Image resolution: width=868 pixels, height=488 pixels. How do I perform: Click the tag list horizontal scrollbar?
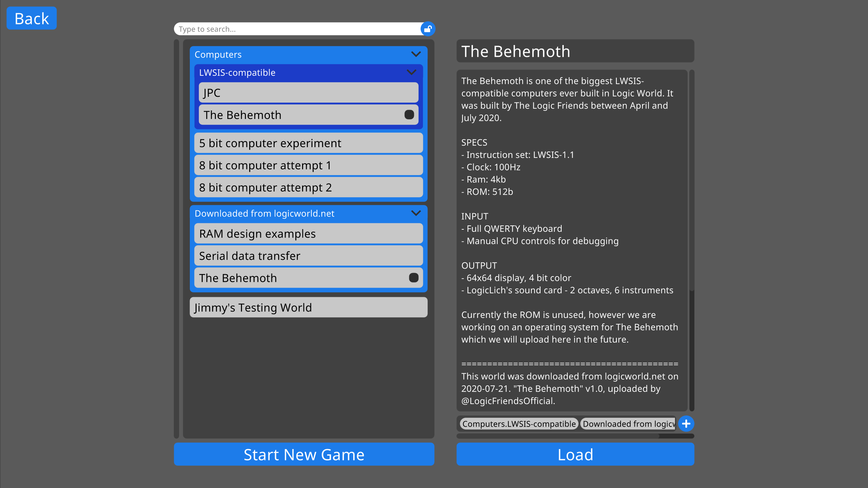coord(558,436)
